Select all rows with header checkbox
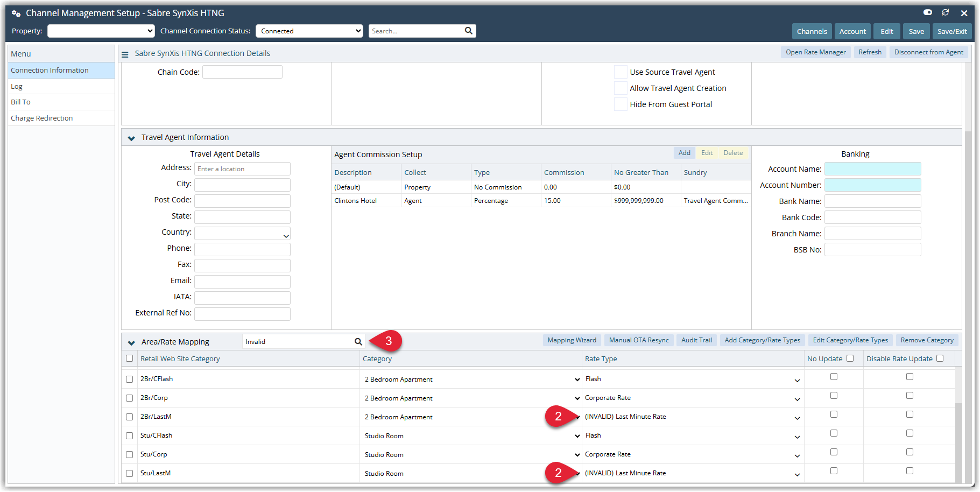This screenshot has height=492, width=980. (129, 359)
